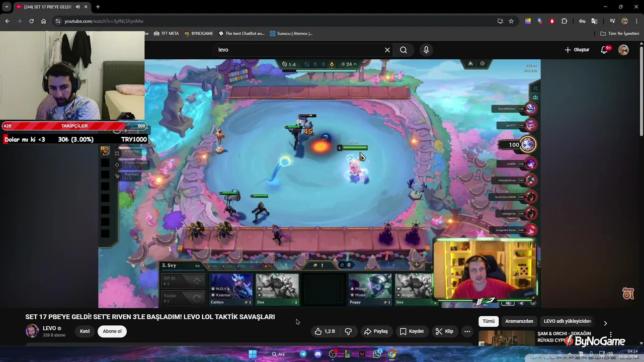Screen dimensions: 644x362
Task: Dislike the video with thumbs down
Action: point(348,331)
